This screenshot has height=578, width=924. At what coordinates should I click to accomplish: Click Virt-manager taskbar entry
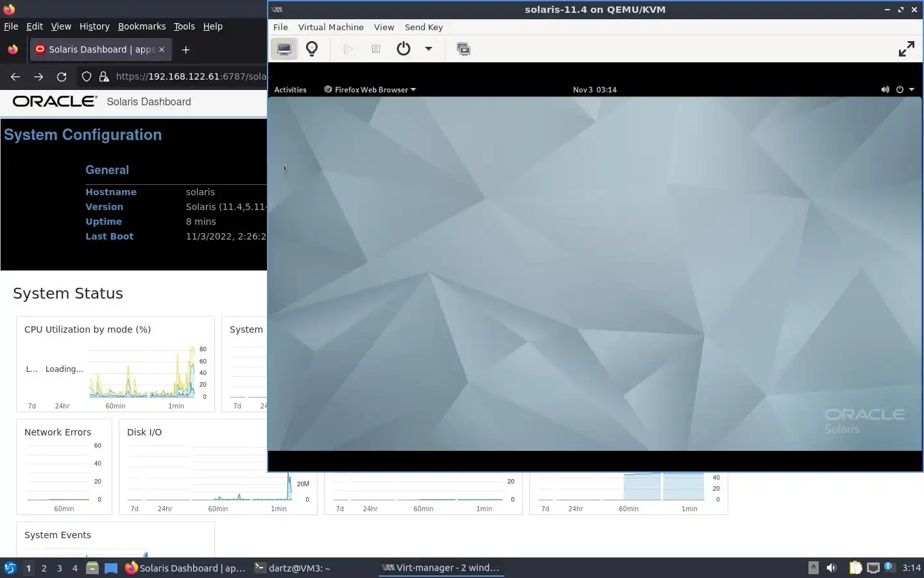pos(441,568)
